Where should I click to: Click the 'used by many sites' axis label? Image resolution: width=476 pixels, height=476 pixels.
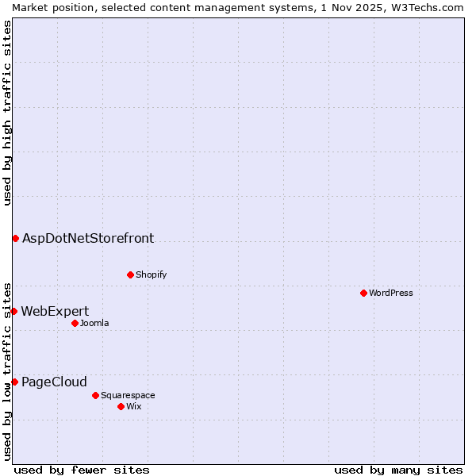click(x=398, y=470)
